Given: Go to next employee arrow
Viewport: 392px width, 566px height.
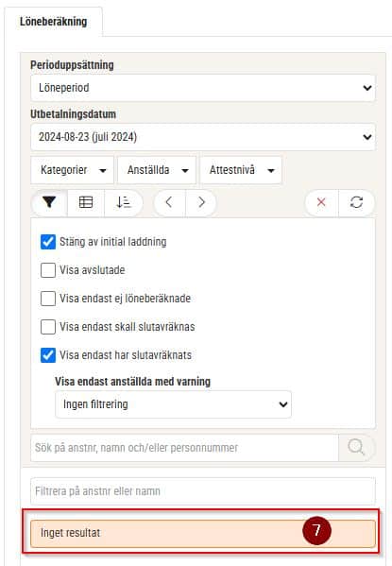Looking at the screenshot, I should (201, 202).
